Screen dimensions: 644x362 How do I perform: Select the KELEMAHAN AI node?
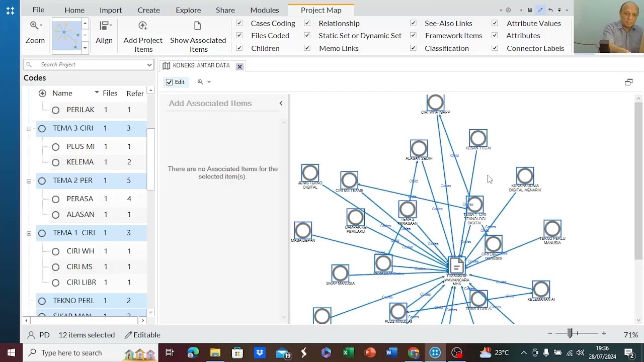click(x=541, y=289)
